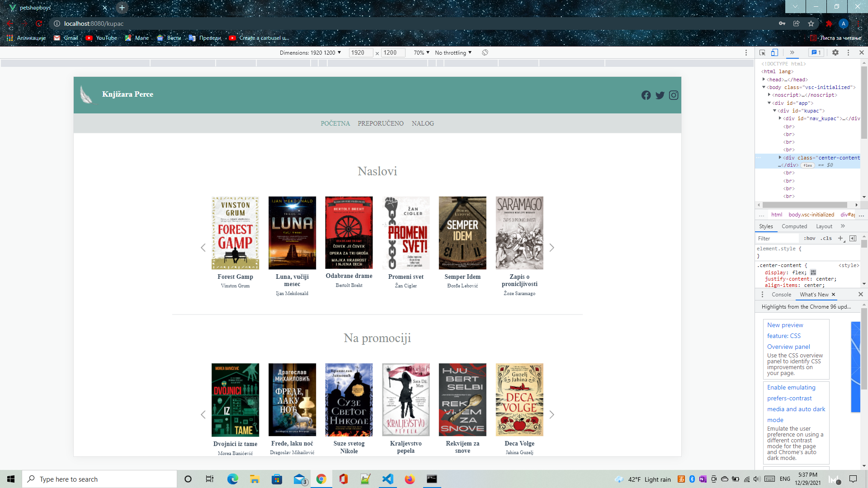Expand the noscript element in DOM tree
The width and height of the screenshot is (868, 488).
point(769,95)
